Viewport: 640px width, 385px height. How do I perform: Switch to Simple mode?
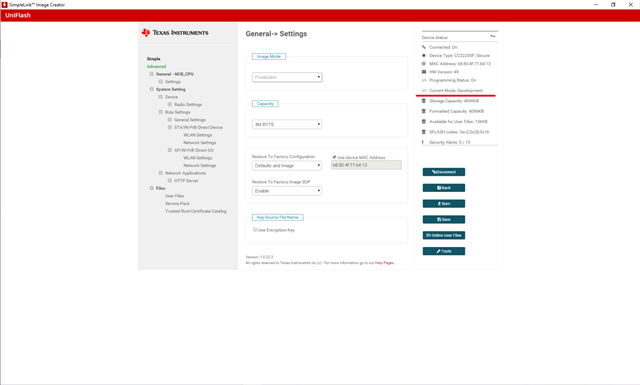pos(153,59)
